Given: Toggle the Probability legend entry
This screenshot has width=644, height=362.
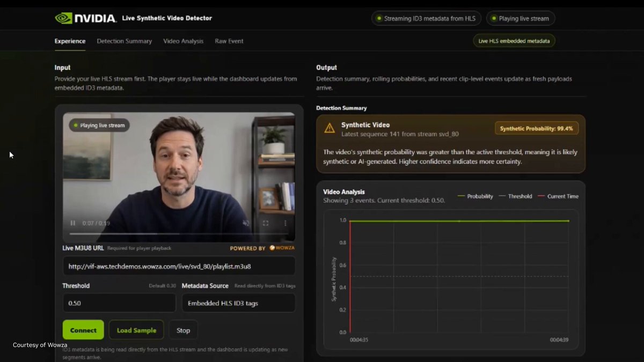Looking at the screenshot, I should tap(475, 196).
